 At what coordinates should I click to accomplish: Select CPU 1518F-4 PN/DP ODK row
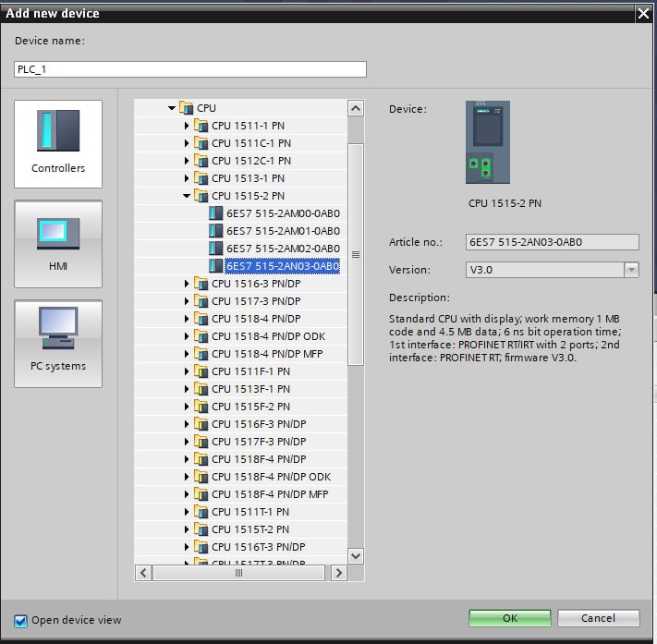271,478
